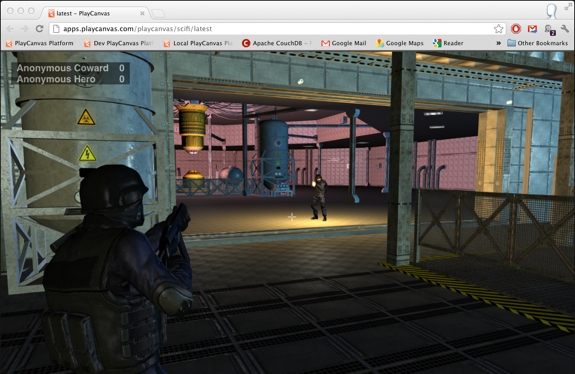
Task: Expand the bookmarks overflow chevron
Action: 498,43
